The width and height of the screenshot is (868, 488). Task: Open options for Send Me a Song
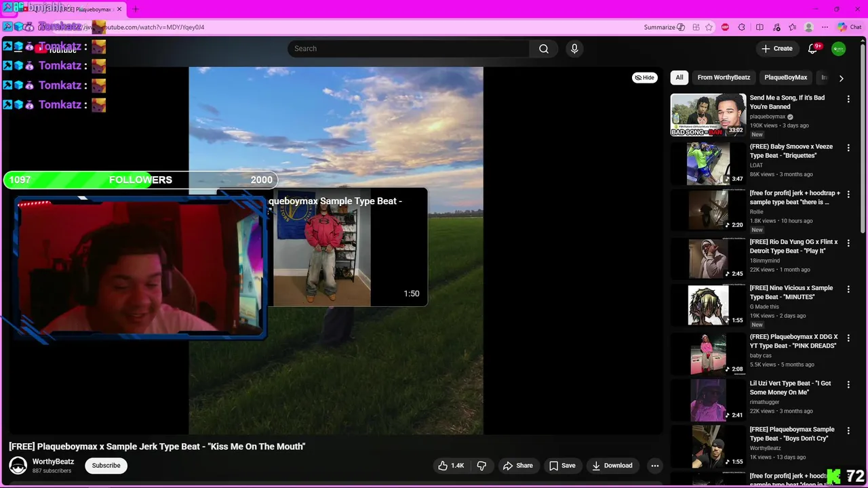point(848,99)
